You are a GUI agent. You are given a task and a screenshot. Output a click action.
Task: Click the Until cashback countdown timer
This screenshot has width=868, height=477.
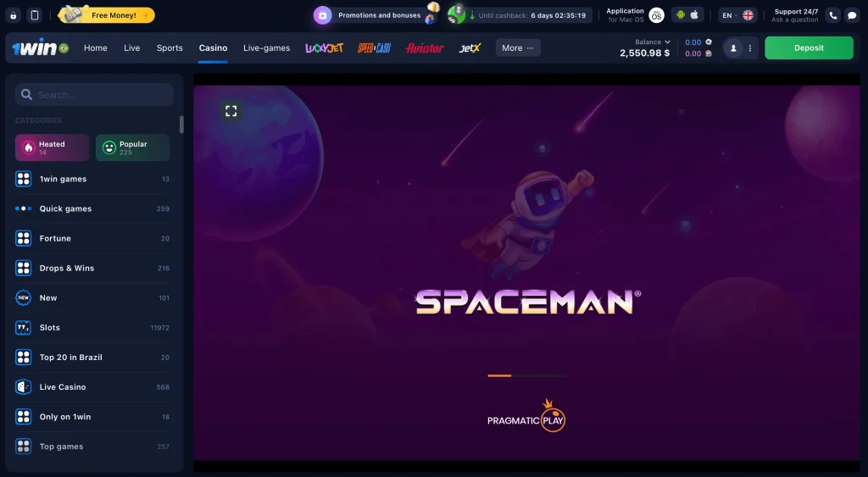tap(531, 15)
